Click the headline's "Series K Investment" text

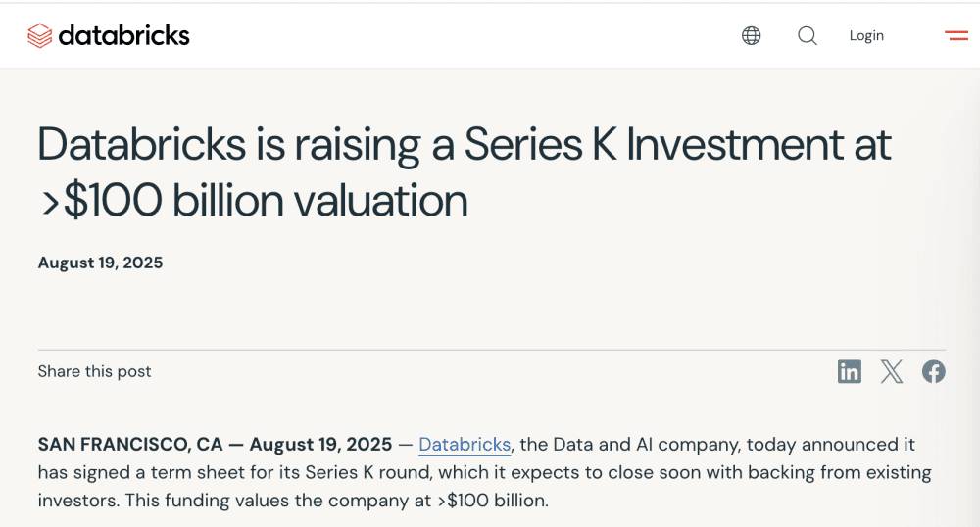tap(677, 144)
